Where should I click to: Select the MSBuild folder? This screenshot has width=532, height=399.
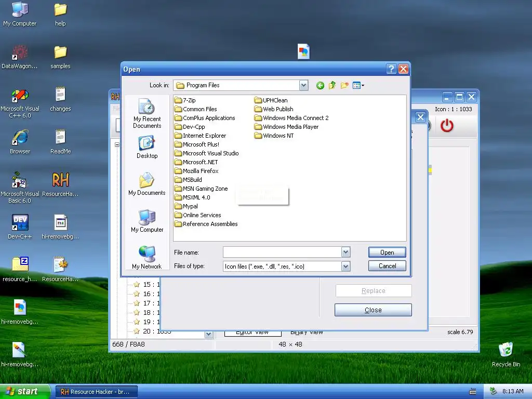tap(188, 179)
